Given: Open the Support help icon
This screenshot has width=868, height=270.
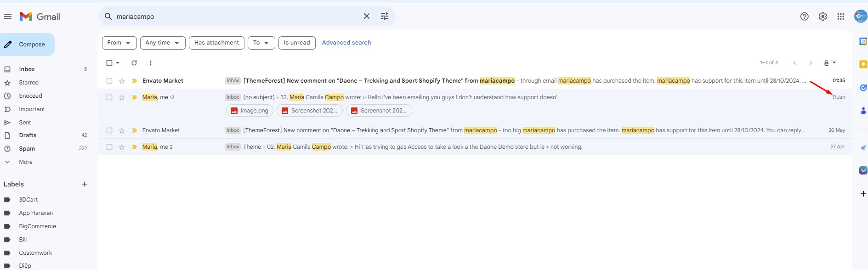Looking at the screenshot, I should (804, 17).
